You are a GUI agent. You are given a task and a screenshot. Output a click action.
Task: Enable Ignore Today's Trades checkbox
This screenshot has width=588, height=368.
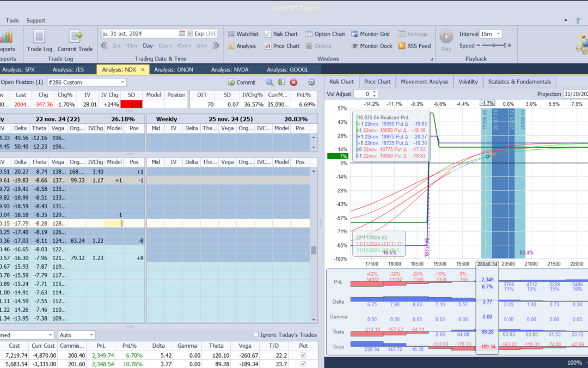pos(256,335)
